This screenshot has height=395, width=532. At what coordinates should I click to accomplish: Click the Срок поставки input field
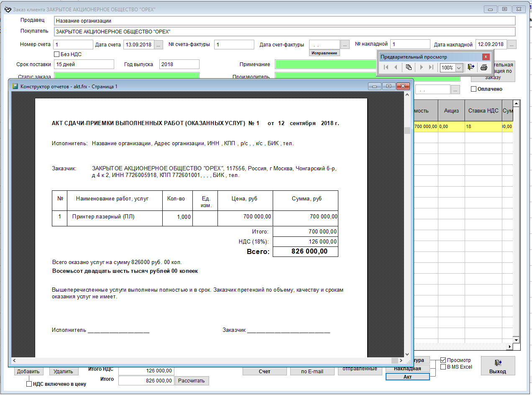[x=84, y=64]
